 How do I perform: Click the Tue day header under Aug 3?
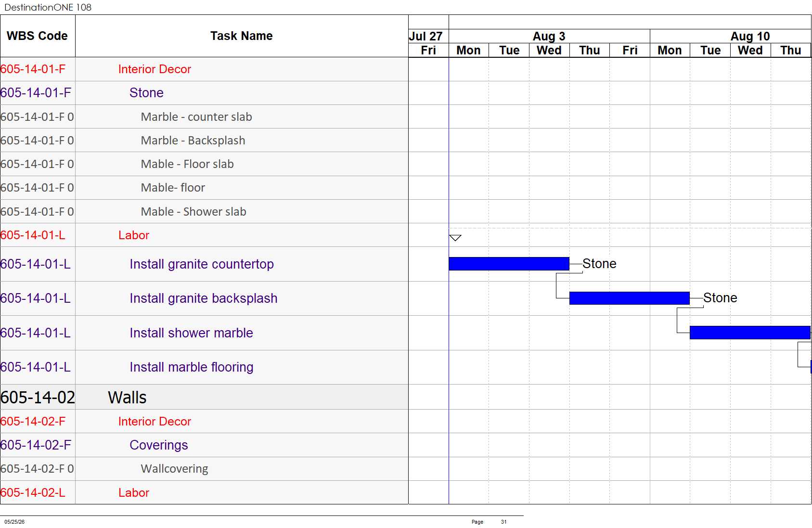[509, 50]
